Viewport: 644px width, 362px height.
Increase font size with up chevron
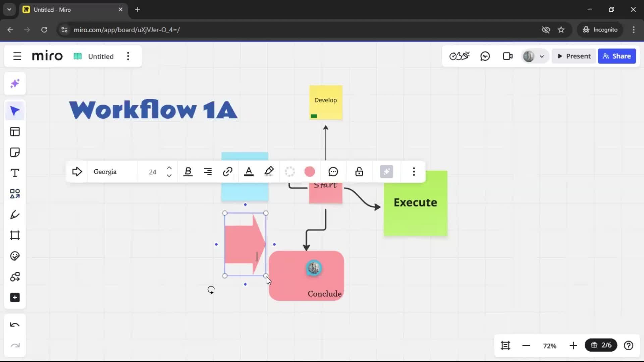[x=169, y=168]
